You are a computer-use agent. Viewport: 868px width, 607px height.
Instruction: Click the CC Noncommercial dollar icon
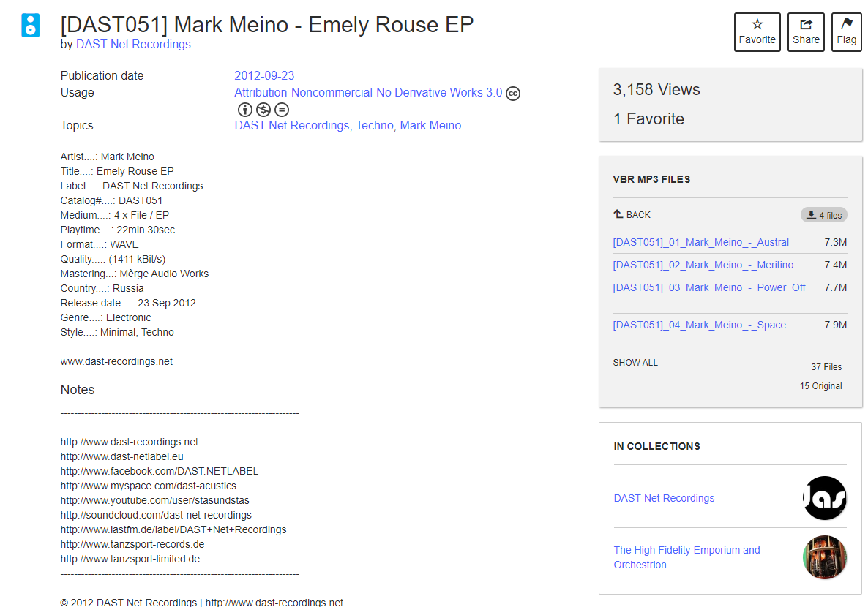tap(263, 110)
